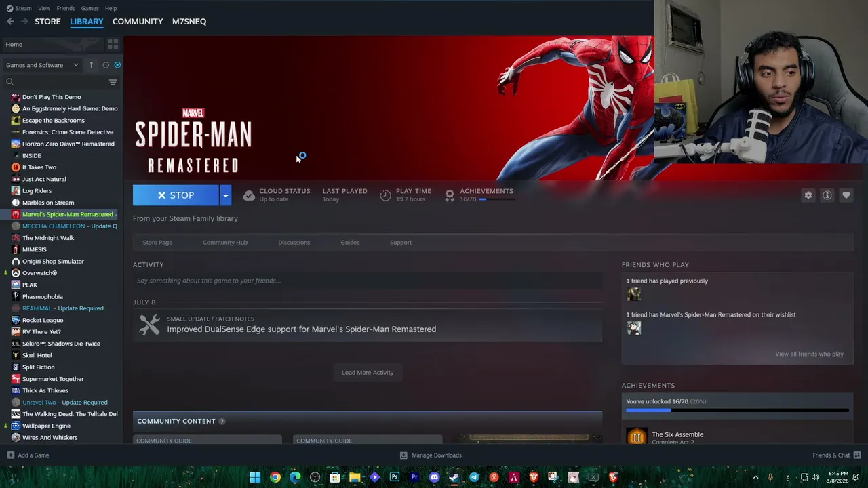The height and width of the screenshot is (488, 868).
Task: Click the activity status input field
Action: point(368,281)
